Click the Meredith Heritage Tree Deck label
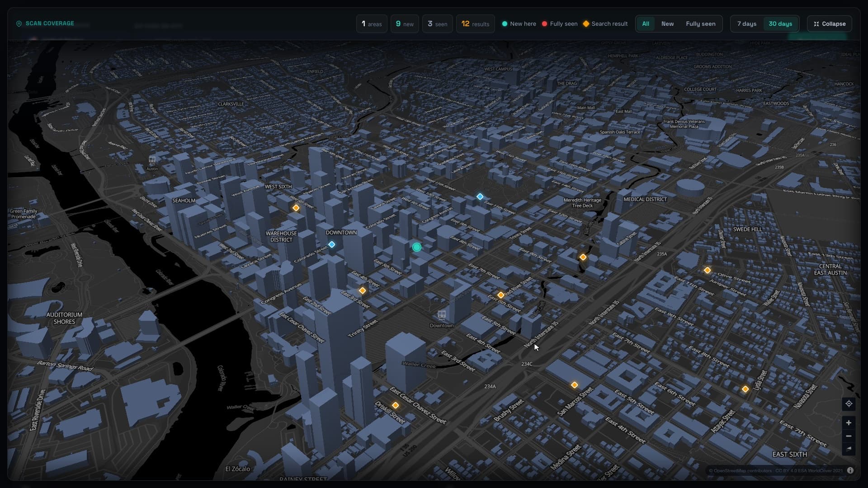This screenshot has width=868, height=488. [x=582, y=203]
